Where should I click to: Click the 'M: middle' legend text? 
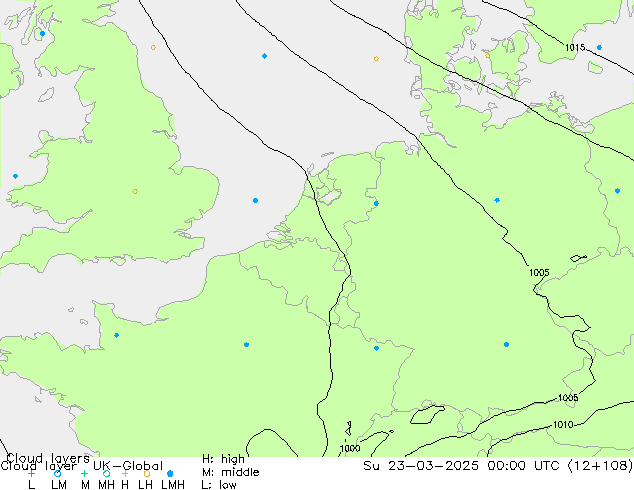[230, 472]
